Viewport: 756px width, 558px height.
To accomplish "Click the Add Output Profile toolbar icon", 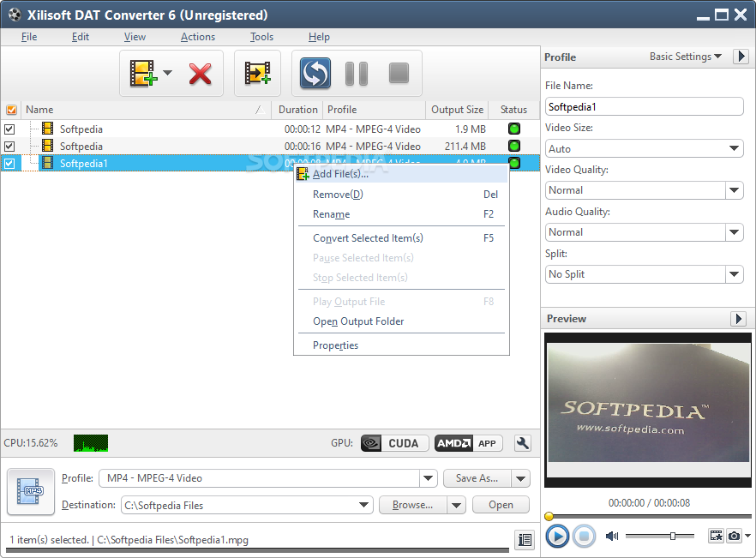I will tap(257, 74).
